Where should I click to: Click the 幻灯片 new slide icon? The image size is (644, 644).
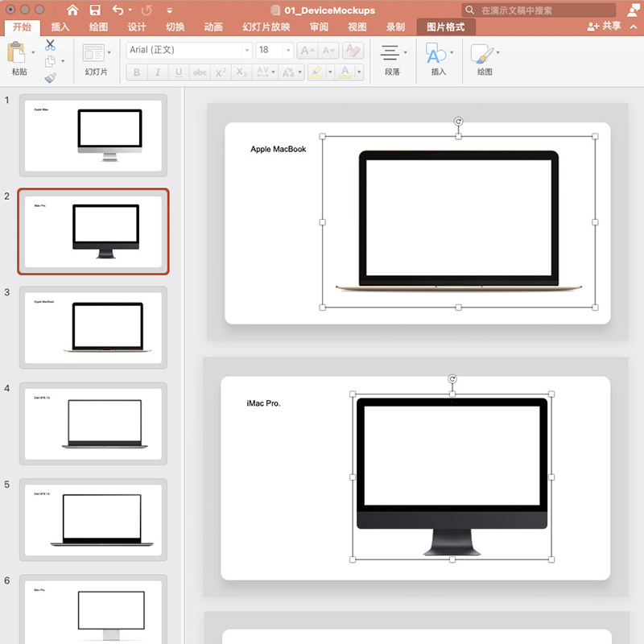[x=93, y=53]
